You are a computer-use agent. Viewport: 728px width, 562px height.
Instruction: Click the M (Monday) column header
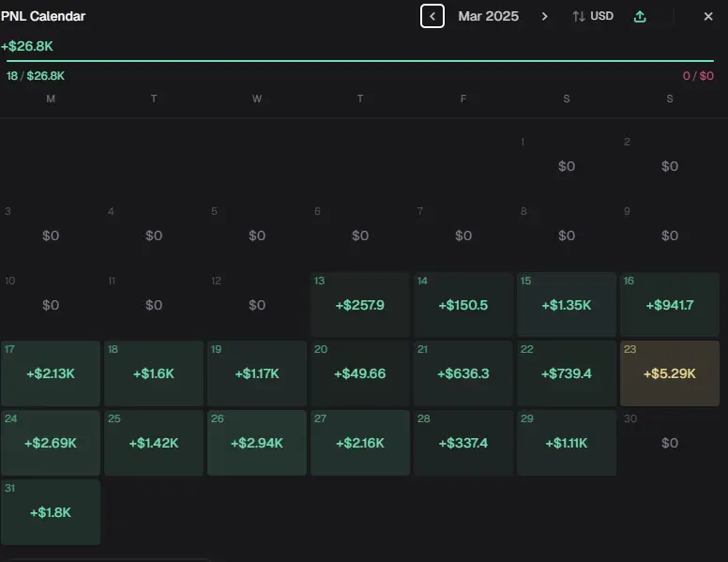tap(51, 99)
